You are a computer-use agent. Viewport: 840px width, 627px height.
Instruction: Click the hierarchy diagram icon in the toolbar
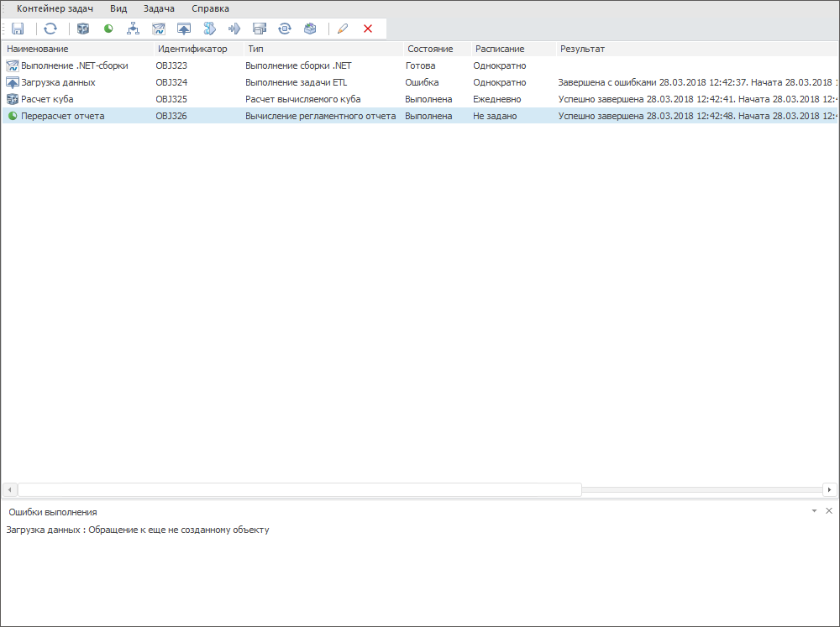(x=133, y=29)
